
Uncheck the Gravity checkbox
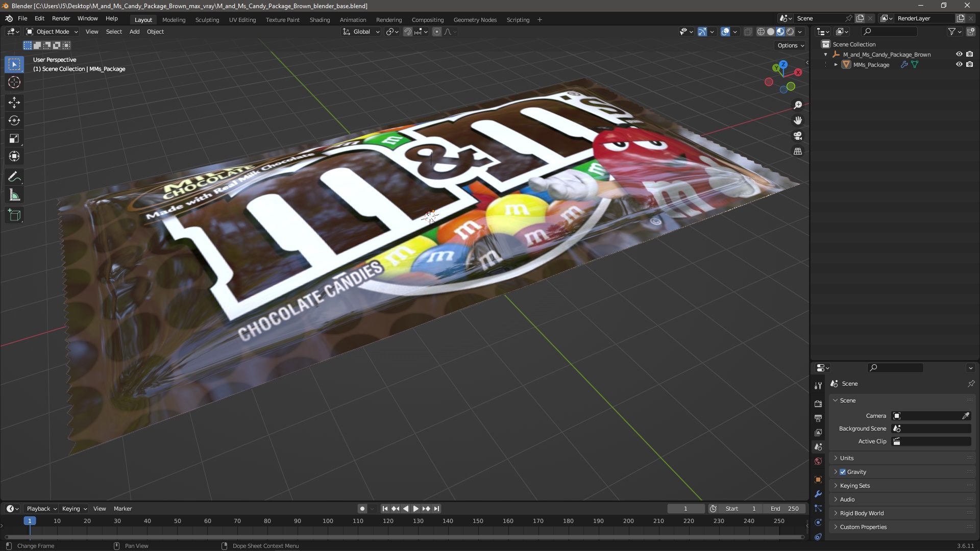click(x=843, y=472)
